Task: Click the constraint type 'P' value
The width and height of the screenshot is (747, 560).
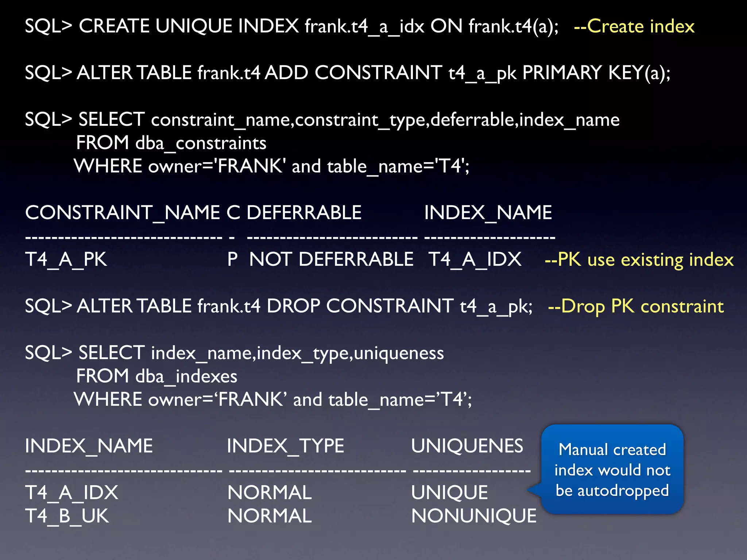Action: point(233,260)
